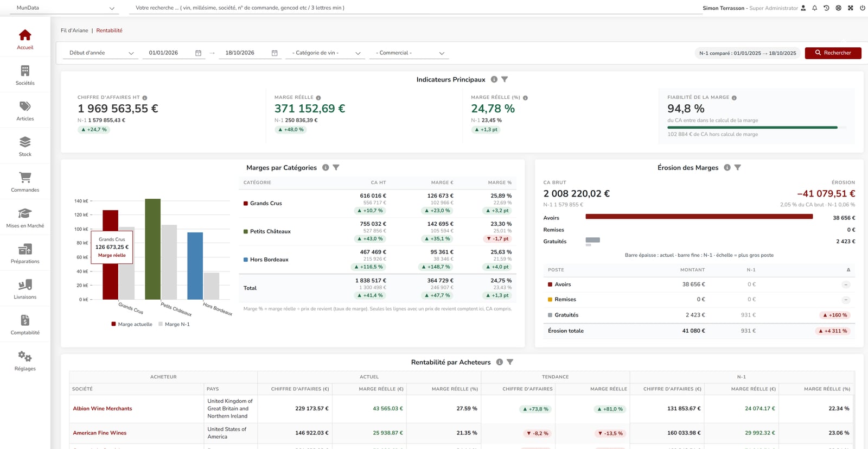This screenshot has width=868, height=449.
Task: Click the power logout icon
Action: (862, 8)
